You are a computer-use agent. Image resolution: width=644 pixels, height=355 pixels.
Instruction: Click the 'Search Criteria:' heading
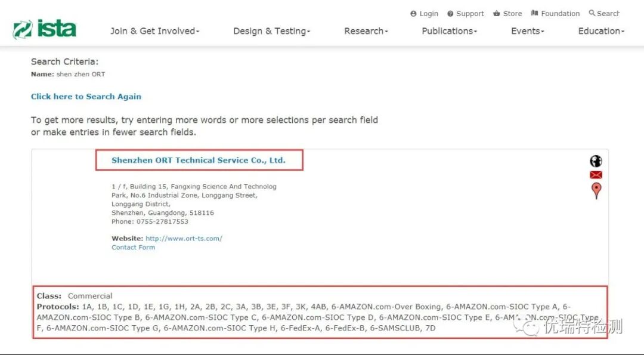point(65,61)
